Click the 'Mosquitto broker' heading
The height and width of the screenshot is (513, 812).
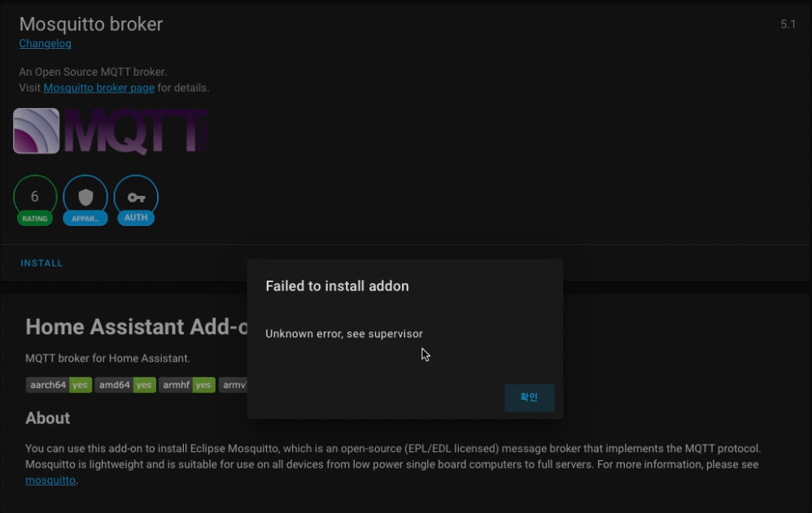click(x=90, y=24)
